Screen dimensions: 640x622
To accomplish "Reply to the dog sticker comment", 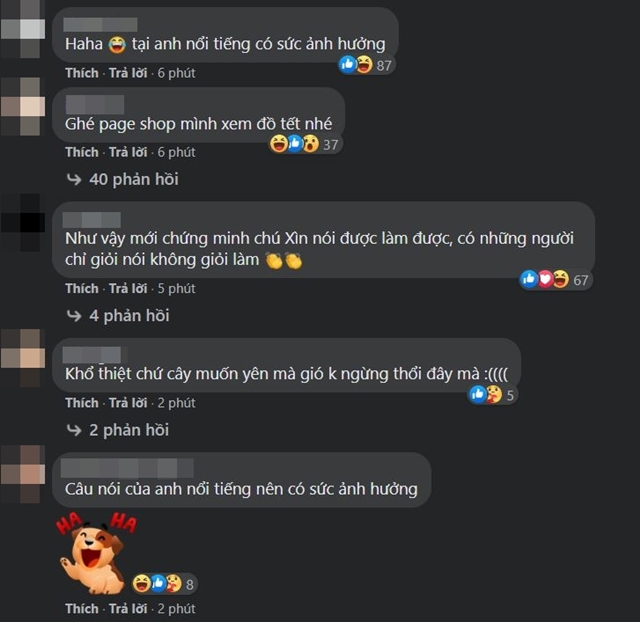I will 128,609.
